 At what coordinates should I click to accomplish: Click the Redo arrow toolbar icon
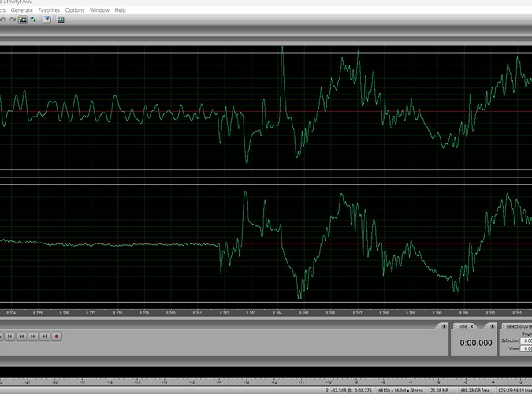13,20
